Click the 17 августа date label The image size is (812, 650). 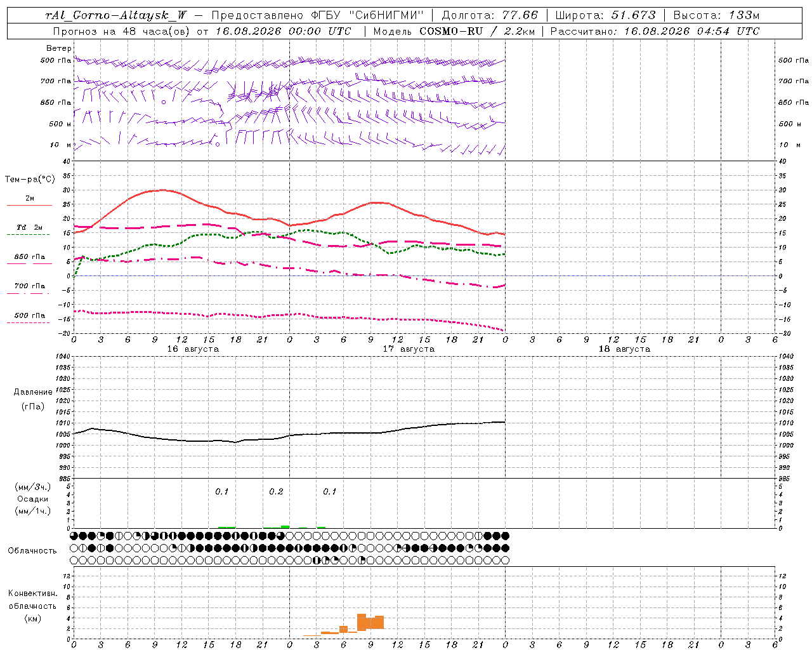(x=409, y=349)
